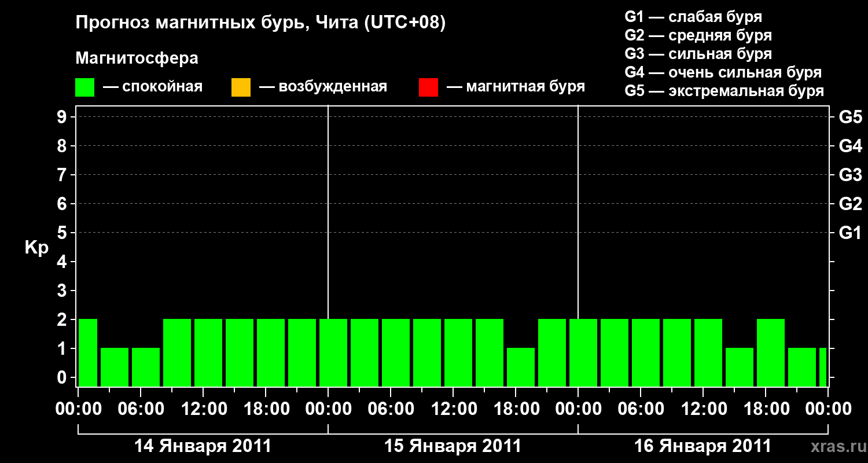This screenshot has height=463, width=868.
Task: Click the Kp axis value '6'
Action: point(63,204)
